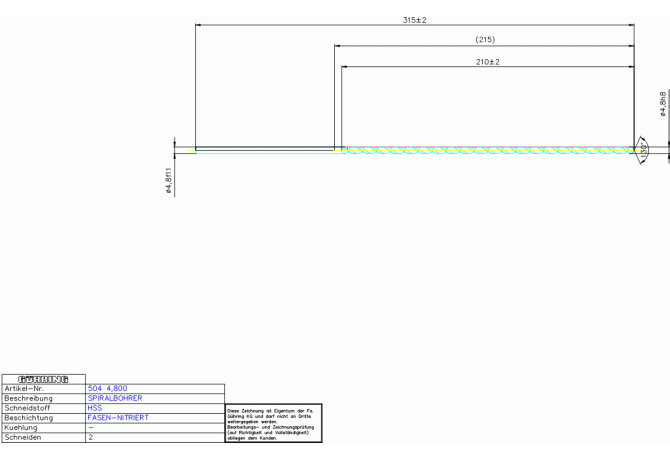Image resolution: width=670 pixels, height=460 pixels.
Task: Click the FASEN-NITRIERT coating value
Action: 118,418
